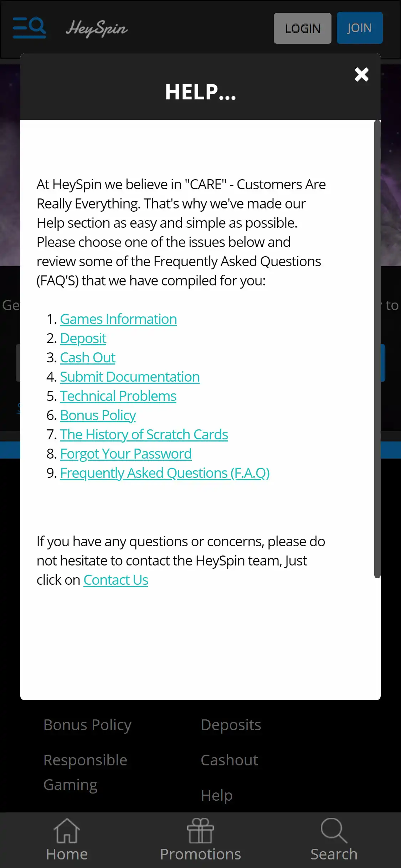Select Submit Documentation link

(x=130, y=377)
